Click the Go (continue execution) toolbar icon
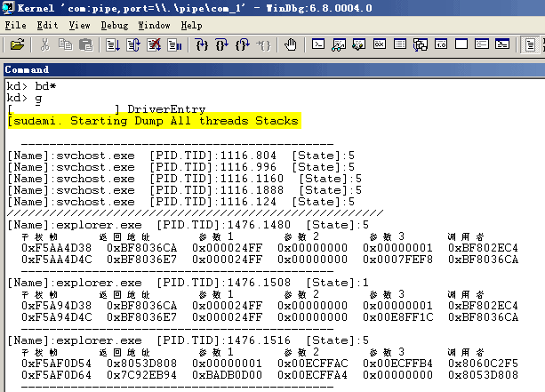This screenshot has width=545, height=392. point(113,44)
